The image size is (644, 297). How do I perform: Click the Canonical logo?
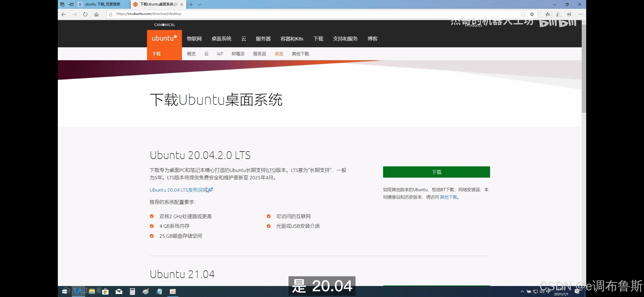click(164, 25)
